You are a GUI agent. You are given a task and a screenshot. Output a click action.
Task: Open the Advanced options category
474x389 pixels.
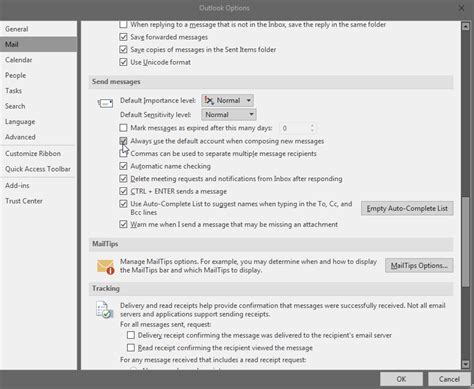pyautogui.click(x=38, y=137)
